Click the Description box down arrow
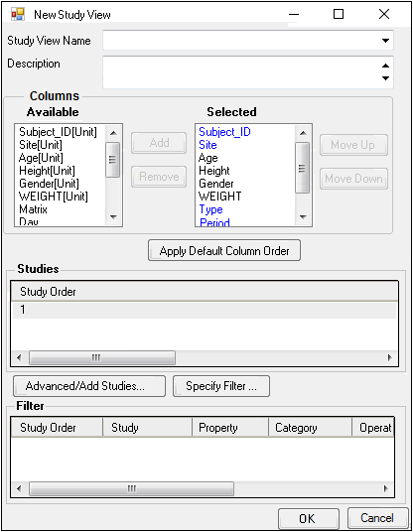 pos(385,78)
